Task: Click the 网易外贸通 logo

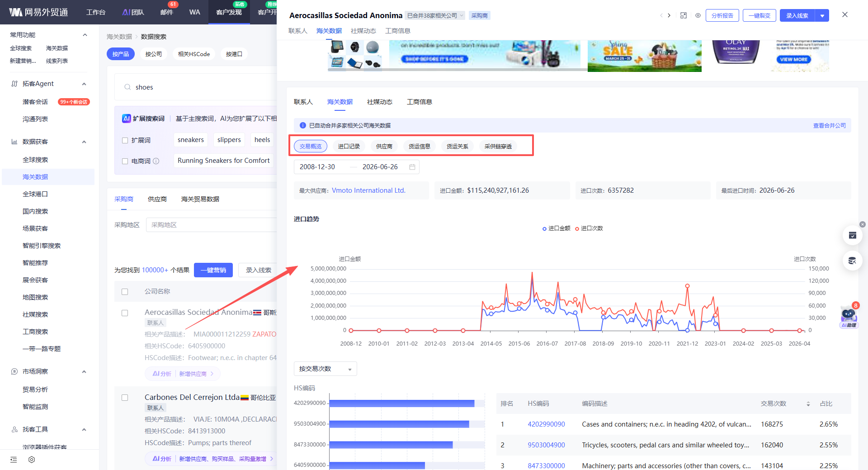Action: pyautogui.click(x=38, y=12)
